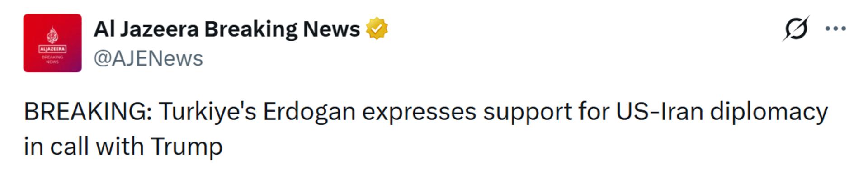Click the word News in the display name
868x171 pixels.
click(x=331, y=29)
